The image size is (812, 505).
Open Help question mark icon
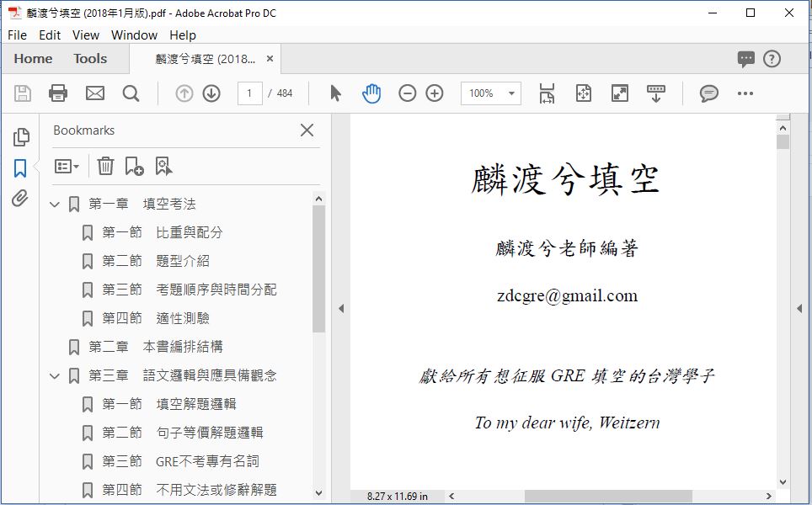tap(772, 59)
